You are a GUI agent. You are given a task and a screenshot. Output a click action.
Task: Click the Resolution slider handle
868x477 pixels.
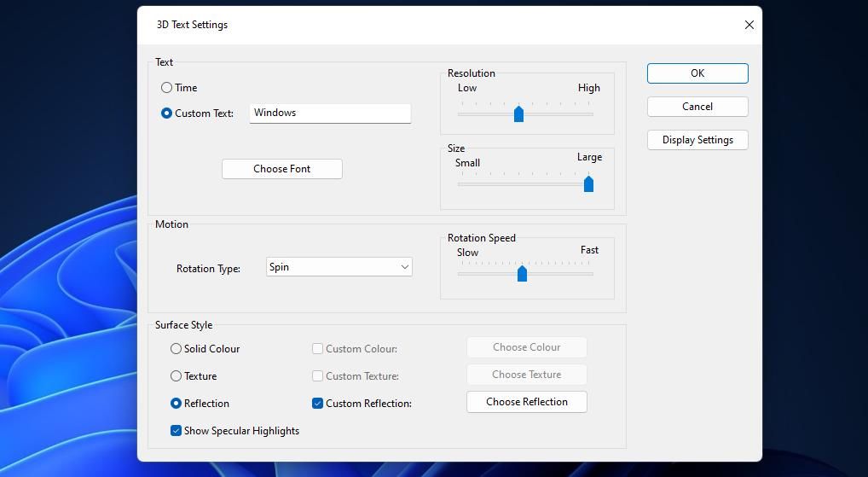[518, 114]
